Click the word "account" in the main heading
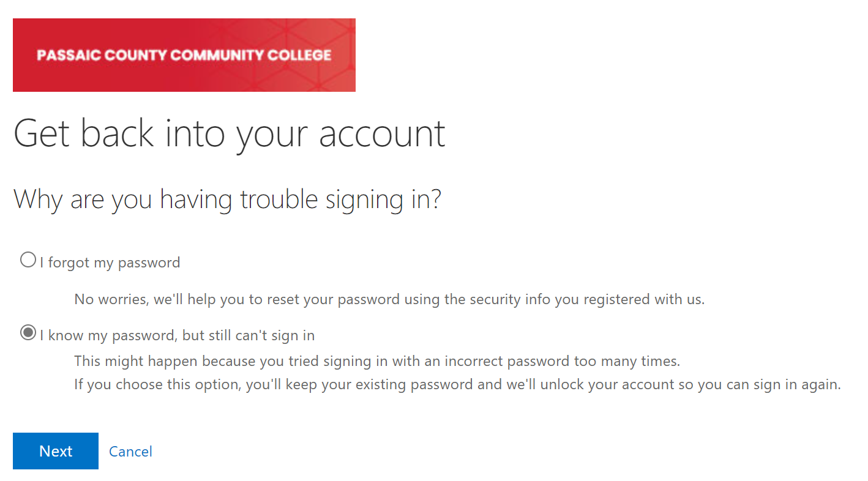Image resolution: width=868 pixels, height=481 pixels. (382, 135)
